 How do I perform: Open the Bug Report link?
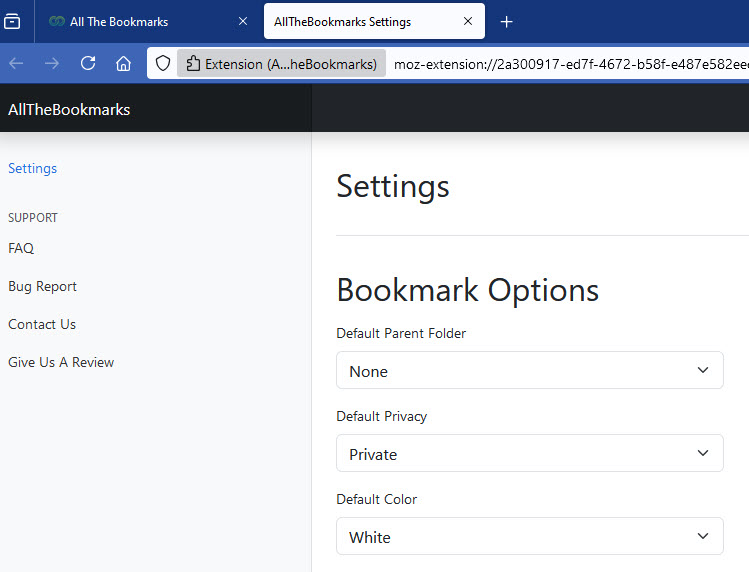pos(43,286)
